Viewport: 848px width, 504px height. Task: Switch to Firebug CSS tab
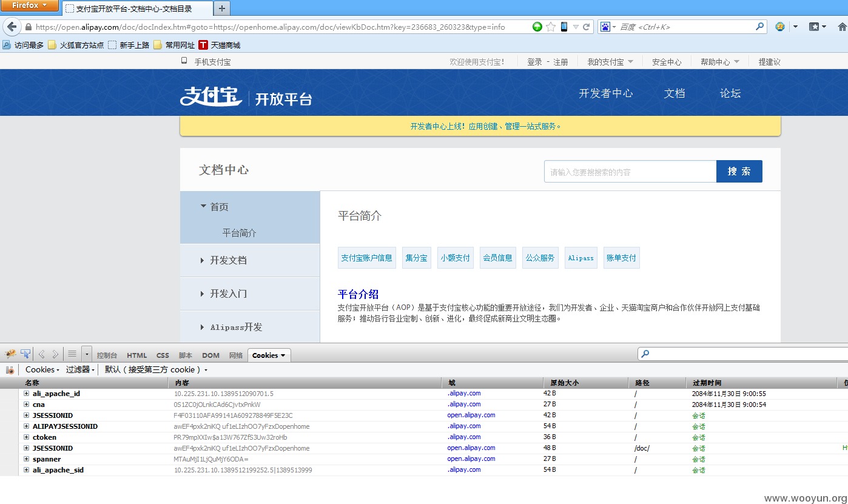(x=163, y=355)
